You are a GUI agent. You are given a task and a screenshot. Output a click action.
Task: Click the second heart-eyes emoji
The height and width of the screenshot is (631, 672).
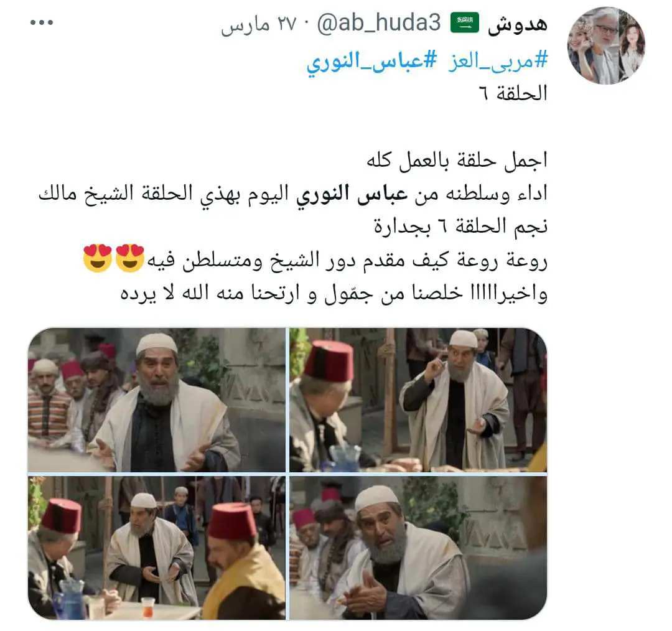tap(98, 258)
